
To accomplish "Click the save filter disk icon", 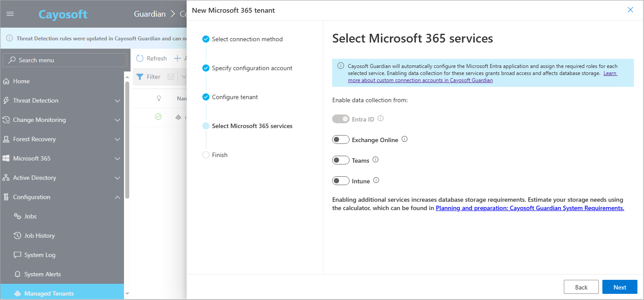I will click(171, 77).
